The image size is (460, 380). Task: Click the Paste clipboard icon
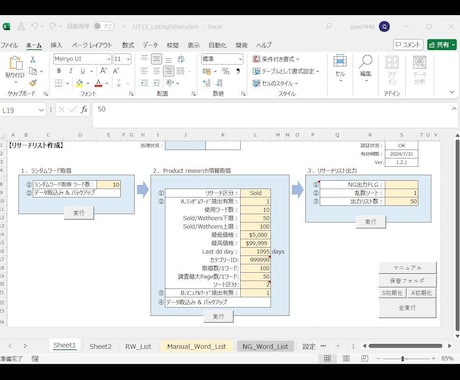pos(15,63)
